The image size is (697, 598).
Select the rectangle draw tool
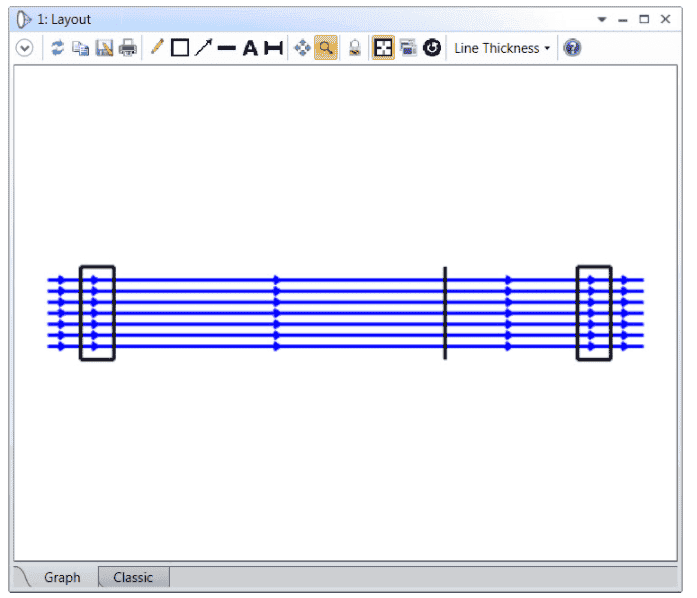pyautogui.click(x=180, y=48)
